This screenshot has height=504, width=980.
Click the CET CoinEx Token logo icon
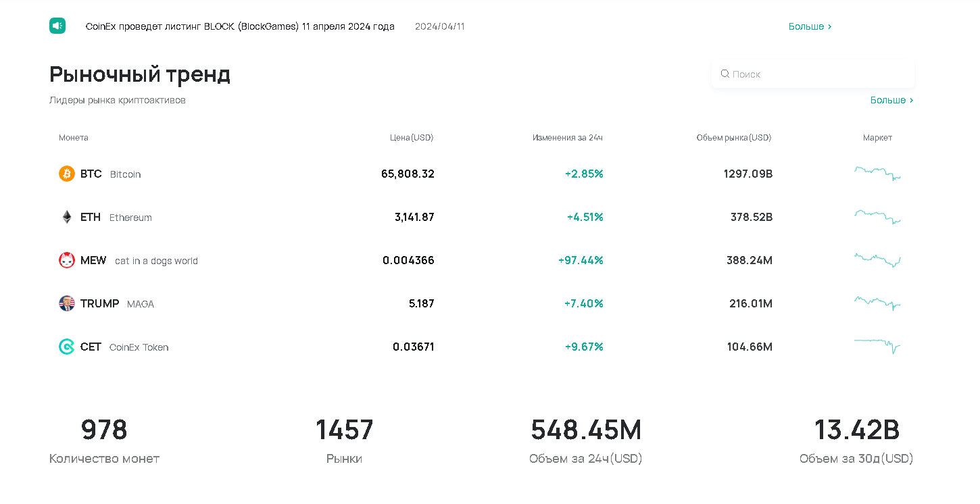point(66,347)
